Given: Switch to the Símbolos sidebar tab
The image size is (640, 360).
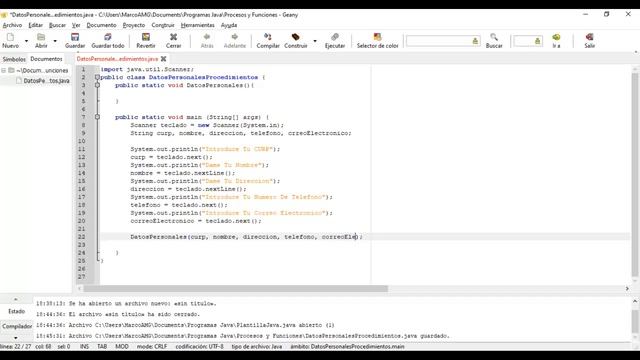Looking at the screenshot, I should tap(14, 59).
